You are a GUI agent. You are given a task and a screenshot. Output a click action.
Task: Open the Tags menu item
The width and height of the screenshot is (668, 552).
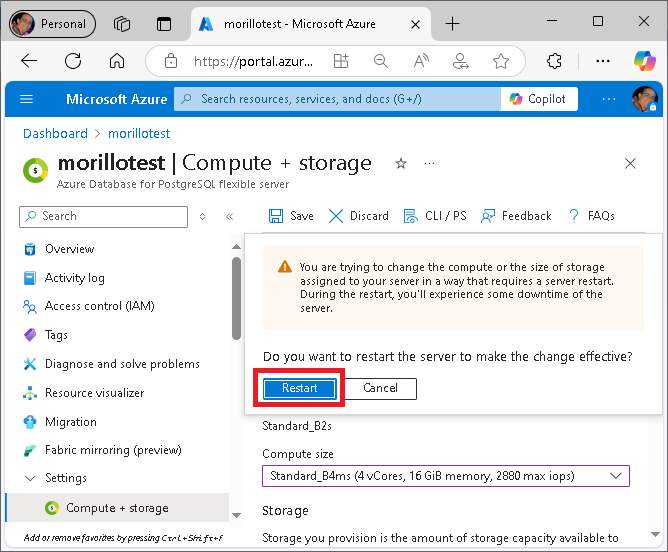click(x=56, y=335)
